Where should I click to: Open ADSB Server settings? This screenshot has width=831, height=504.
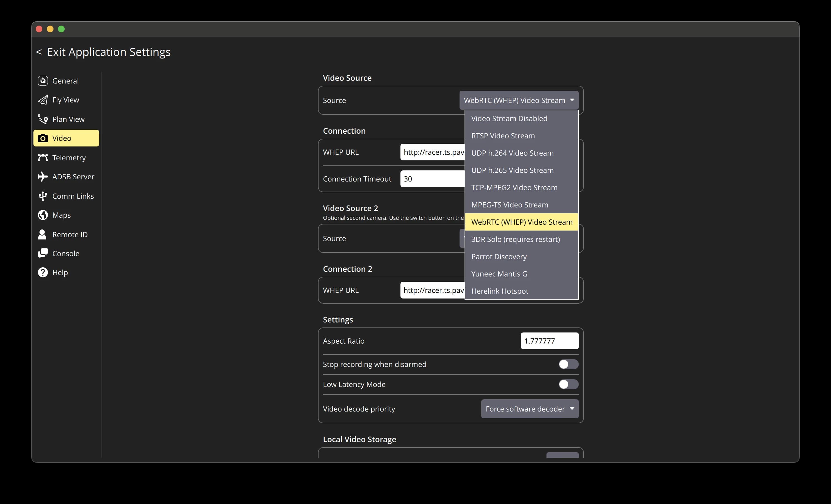[x=66, y=177]
